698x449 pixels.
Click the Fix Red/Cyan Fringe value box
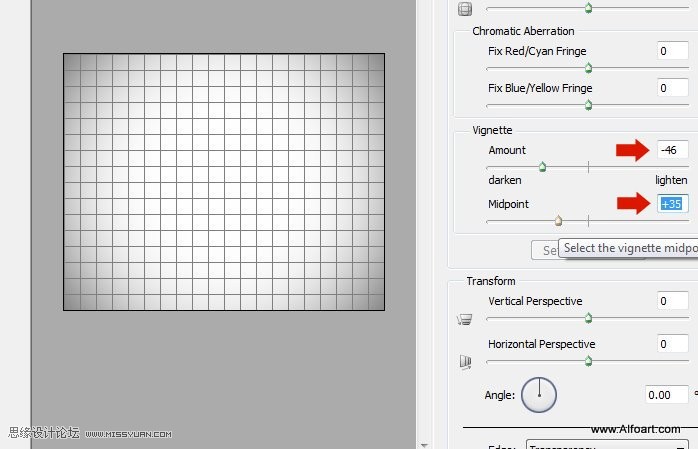[673, 51]
